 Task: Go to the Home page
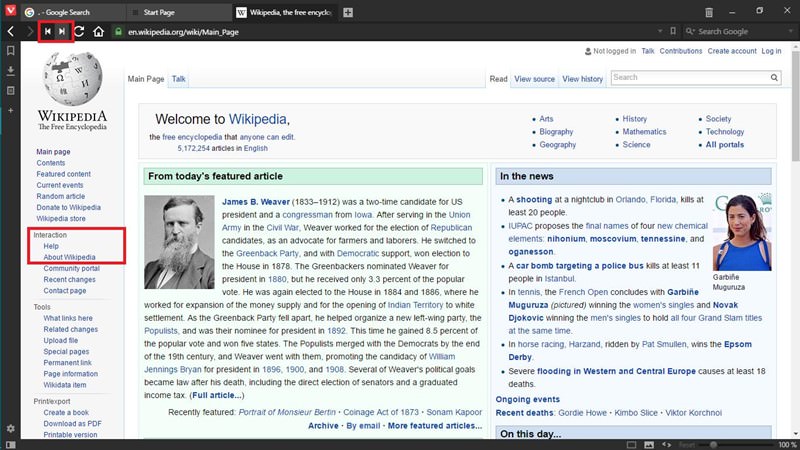click(x=98, y=32)
